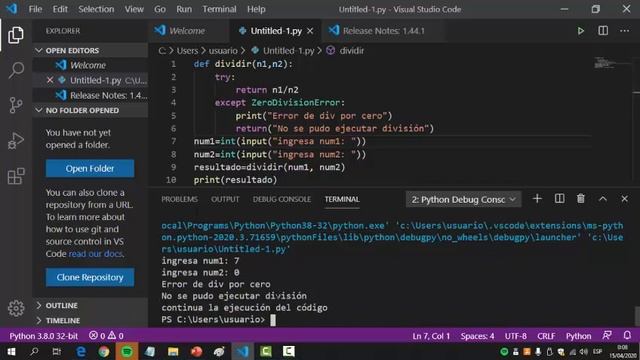Image resolution: width=640 pixels, height=360 pixels.
Task: Open Windows taskbar search
Action: [x=34, y=351]
